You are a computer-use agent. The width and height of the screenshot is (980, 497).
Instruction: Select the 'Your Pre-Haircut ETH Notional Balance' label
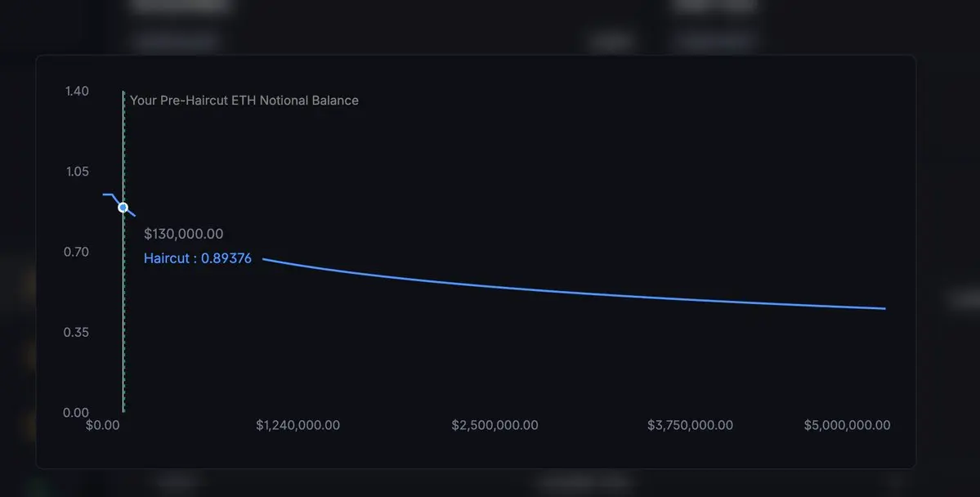[244, 101]
